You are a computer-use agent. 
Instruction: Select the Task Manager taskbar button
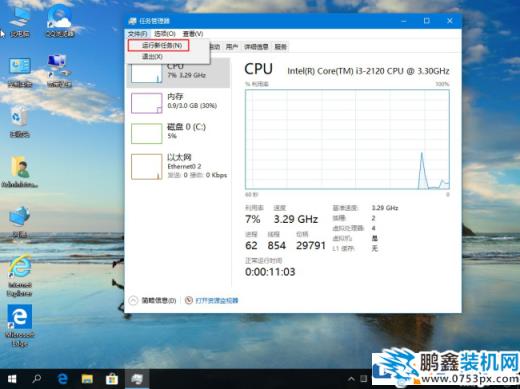coord(137,379)
